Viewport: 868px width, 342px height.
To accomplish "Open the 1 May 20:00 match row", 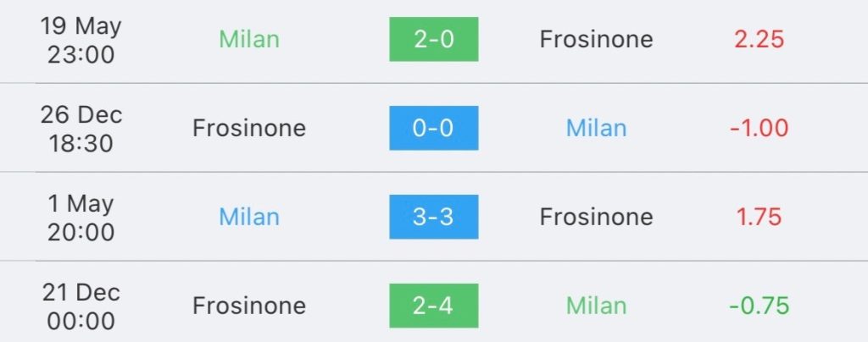I will pos(434,217).
